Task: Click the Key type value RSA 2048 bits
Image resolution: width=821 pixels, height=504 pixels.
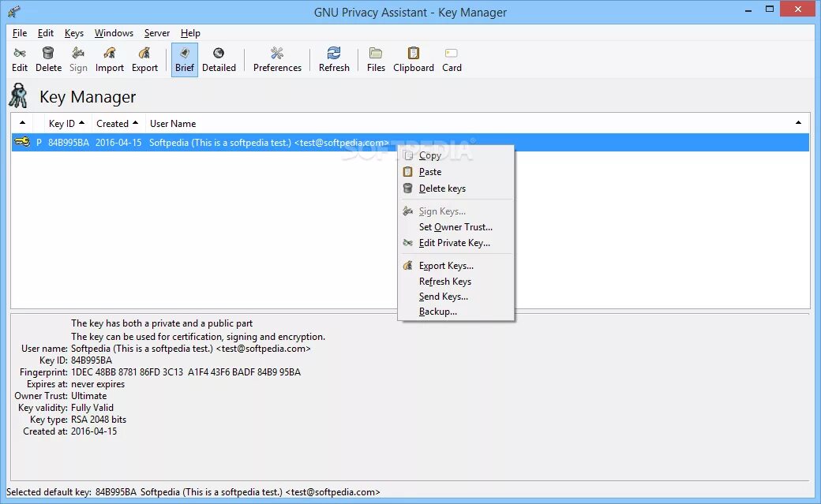Action: click(99, 420)
